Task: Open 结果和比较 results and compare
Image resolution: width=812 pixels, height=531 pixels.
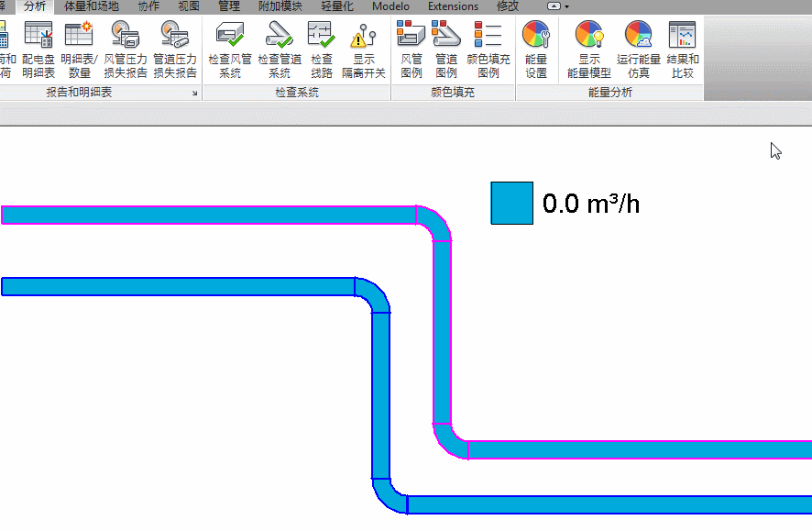Action: pyautogui.click(x=683, y=50)
